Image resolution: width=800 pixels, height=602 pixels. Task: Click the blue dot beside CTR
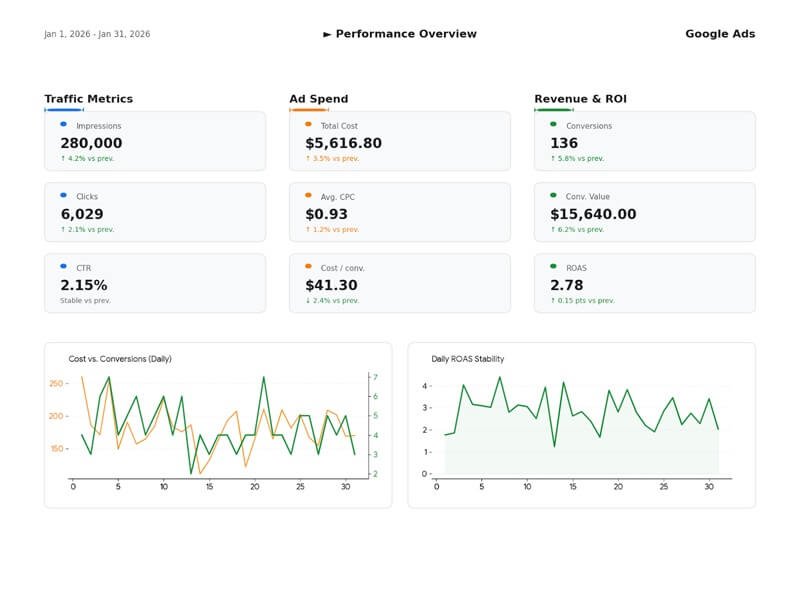tap(63, 267)
